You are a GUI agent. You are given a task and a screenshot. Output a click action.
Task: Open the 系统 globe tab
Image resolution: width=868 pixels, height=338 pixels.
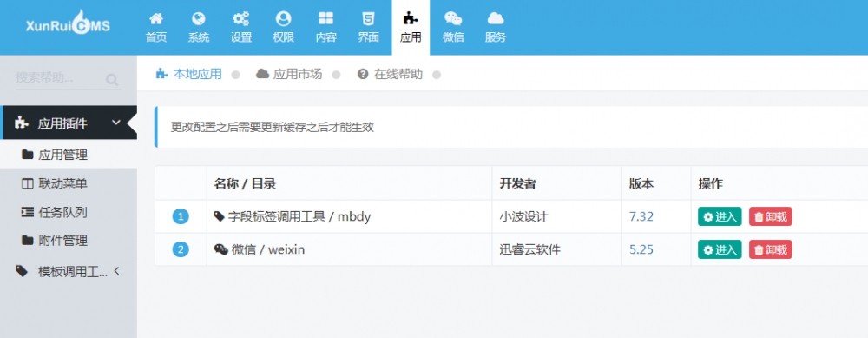(x=198, y=28)
